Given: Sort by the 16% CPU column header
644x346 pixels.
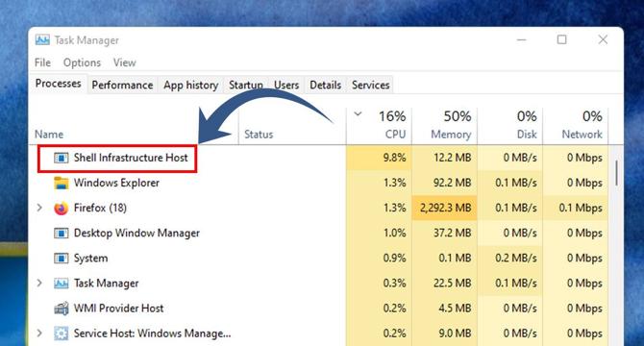Looking at the screenshot, I should [x=379, y=126].
